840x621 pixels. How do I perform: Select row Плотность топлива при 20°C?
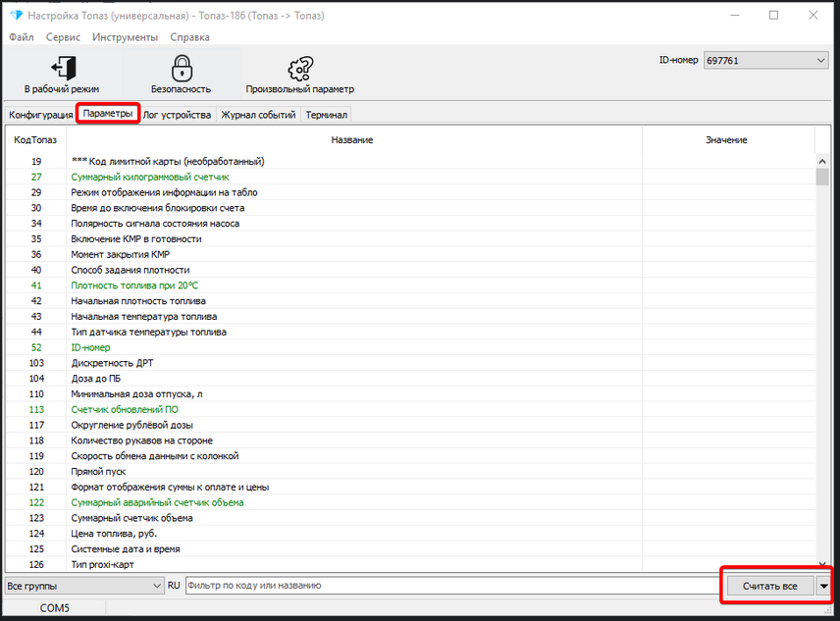tap(410, 285)
